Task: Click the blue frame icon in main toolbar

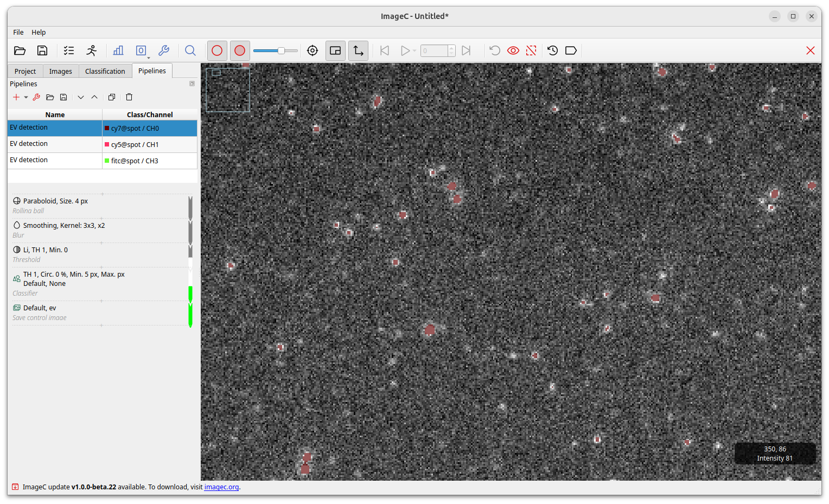Action: (x=141, y=50)
